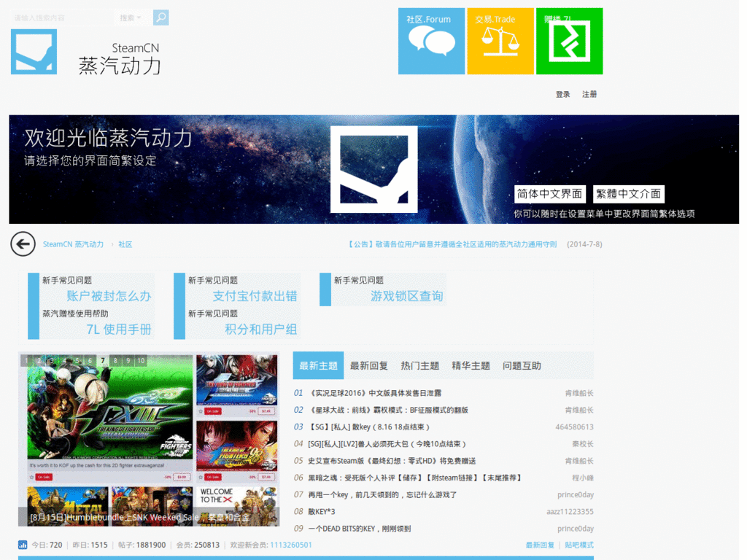
Task: Switch to 最新回复 tab
Action: coord(368,366)
